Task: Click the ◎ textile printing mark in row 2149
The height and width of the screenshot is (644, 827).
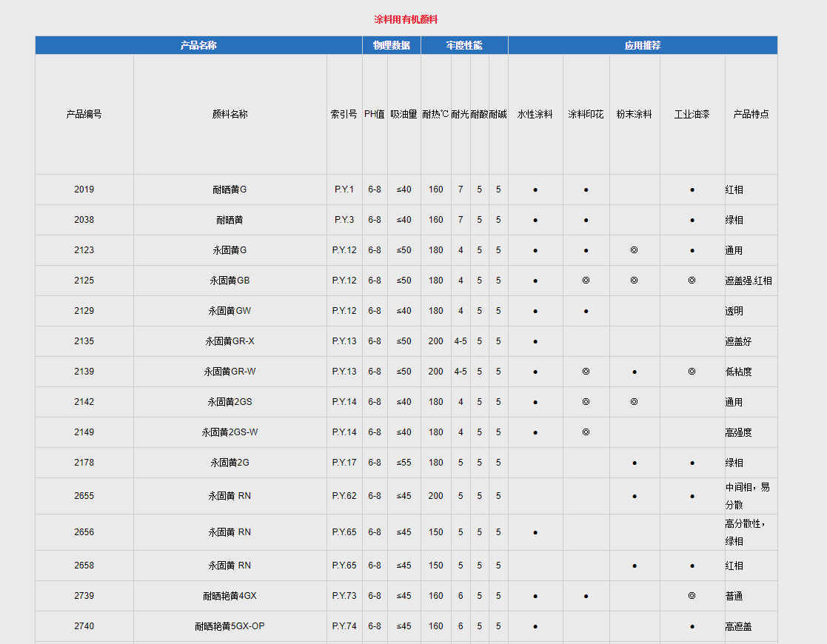Action: coord(586,432)
